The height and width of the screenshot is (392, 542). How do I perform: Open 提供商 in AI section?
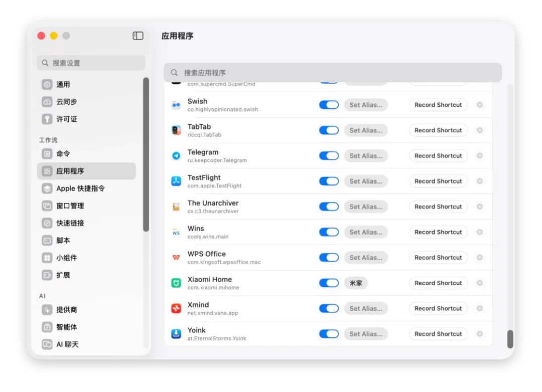tap(86, 309)
